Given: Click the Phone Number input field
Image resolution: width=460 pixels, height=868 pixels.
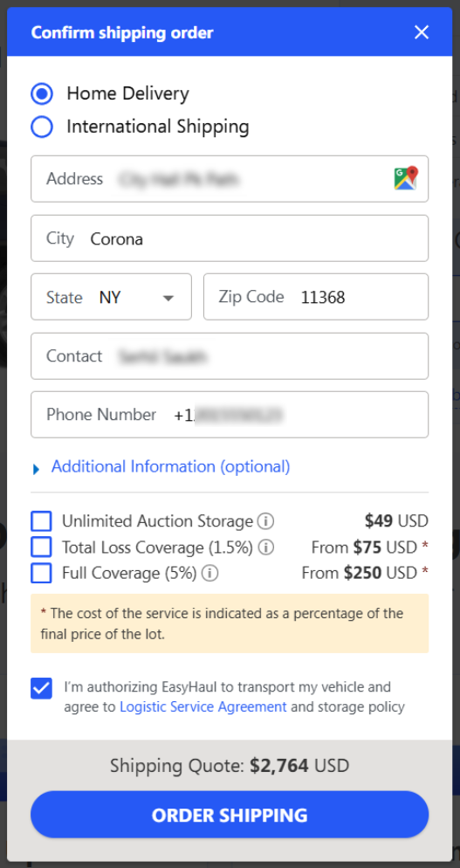Looking at the screenshot, I should pyautogui.click(x=230, y=415).
